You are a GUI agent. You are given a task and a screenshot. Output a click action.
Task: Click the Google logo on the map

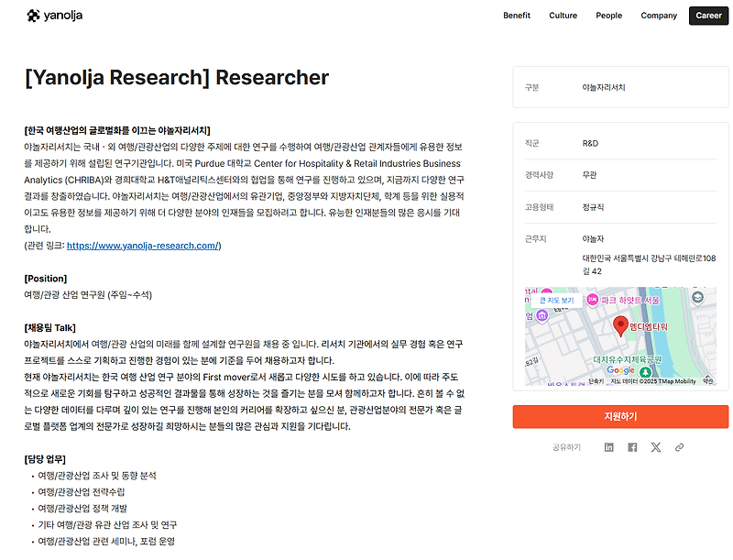[x=618, y=371]
